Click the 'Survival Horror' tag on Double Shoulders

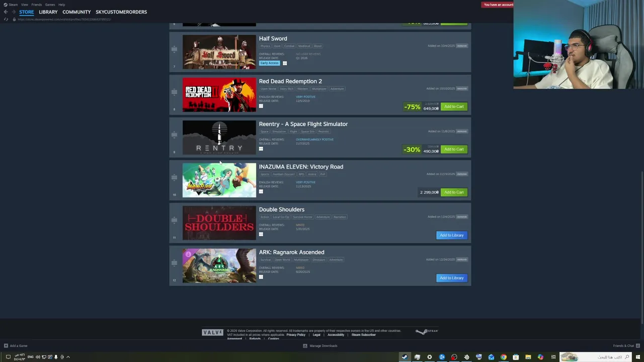303,217
